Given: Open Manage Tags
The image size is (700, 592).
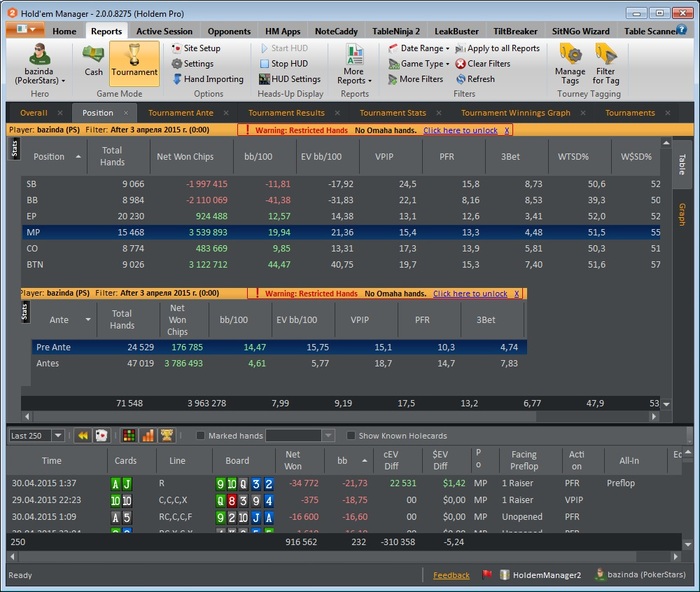Looking at the screenshot, I should 570,64.
